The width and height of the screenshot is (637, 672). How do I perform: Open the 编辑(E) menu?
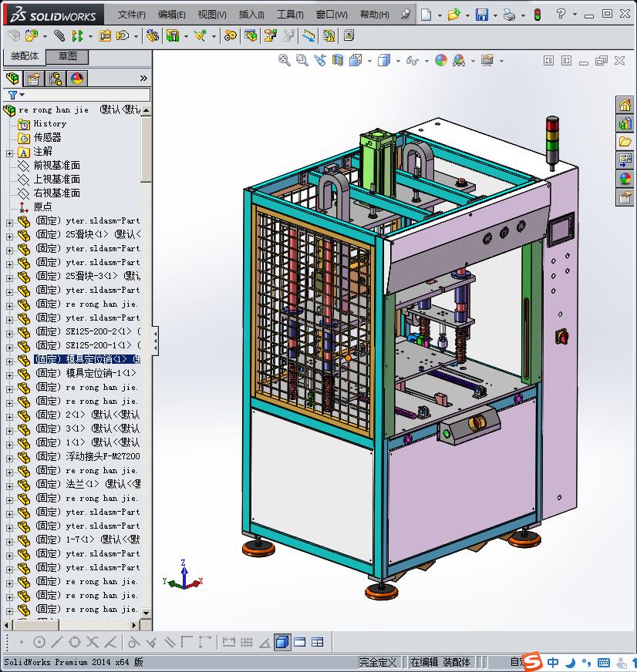click(x=171, y=15)
